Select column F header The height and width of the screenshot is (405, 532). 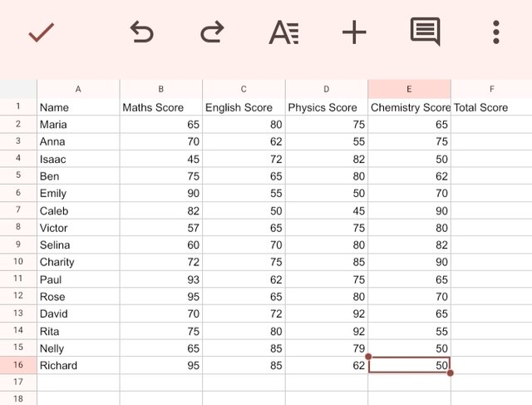point(491,89)
